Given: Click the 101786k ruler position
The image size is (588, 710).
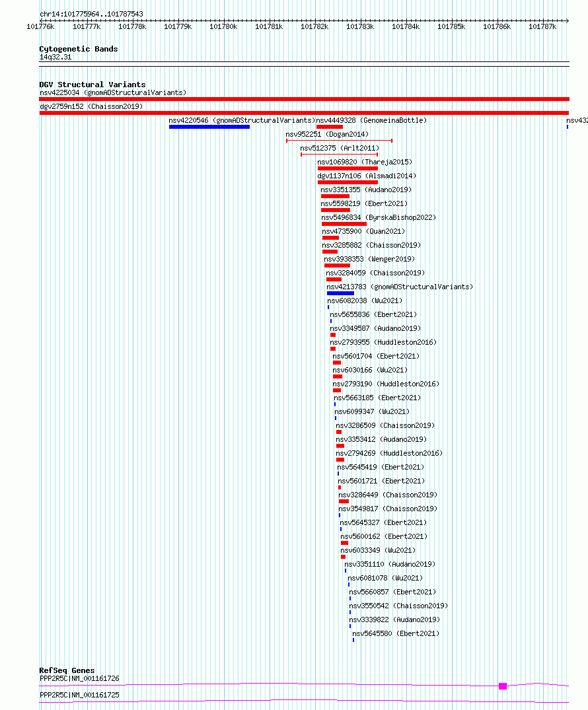Looking at the screenshot, I should pyautogui.click(x=496, y=26).
